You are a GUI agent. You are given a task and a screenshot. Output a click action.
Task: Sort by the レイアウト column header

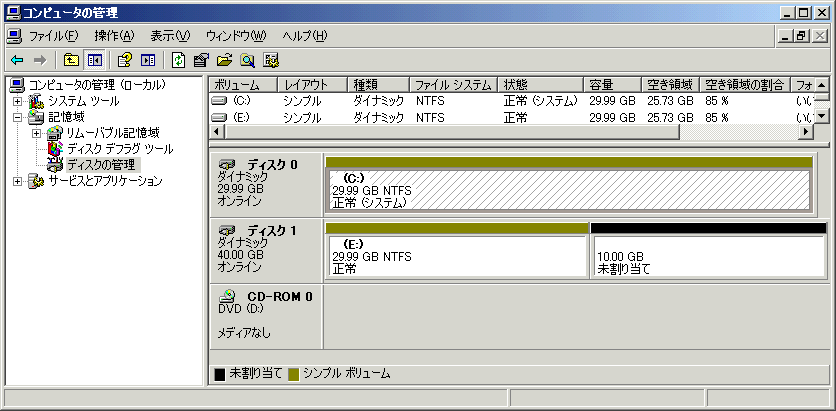[312, 85]
